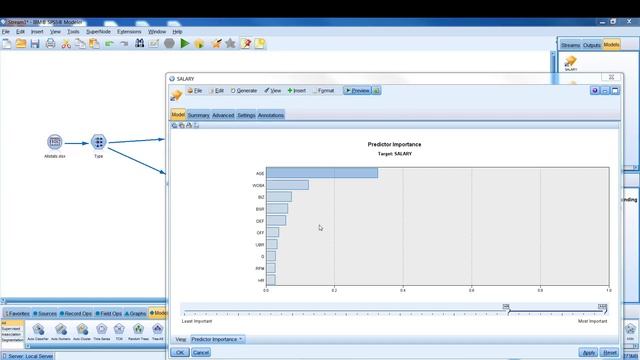Open the SuperNode menu

pyautogui.click(x=98, y=31)
